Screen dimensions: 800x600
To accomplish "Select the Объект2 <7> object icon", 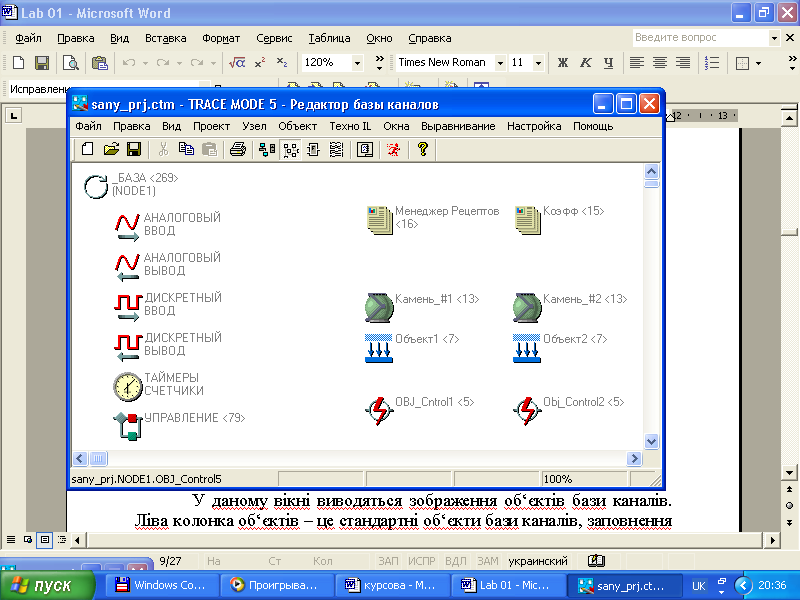I will [527, 348].
